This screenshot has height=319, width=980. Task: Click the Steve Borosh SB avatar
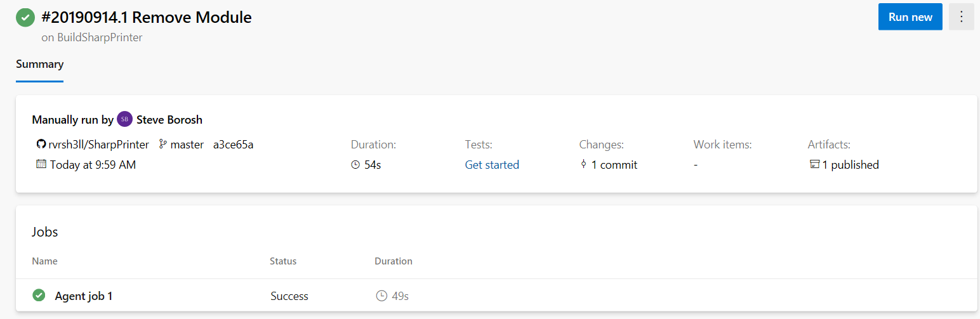[x=125, y=119]
